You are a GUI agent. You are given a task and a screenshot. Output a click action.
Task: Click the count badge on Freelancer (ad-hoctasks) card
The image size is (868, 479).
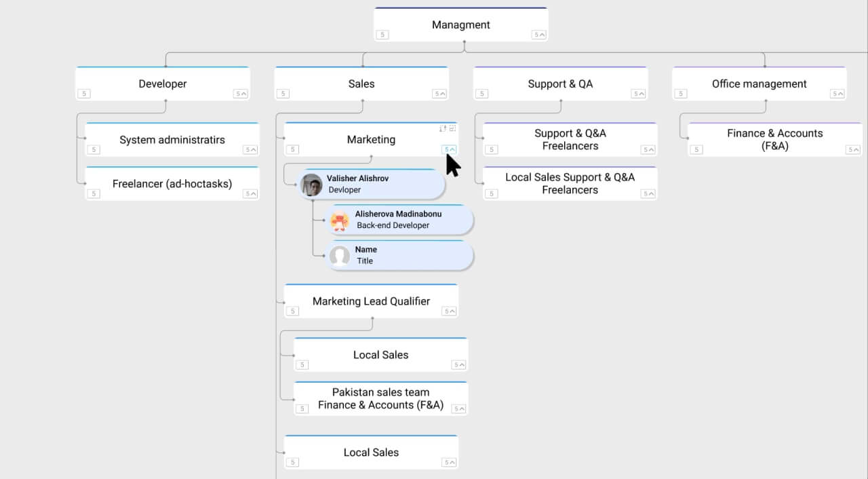[x=94, y=193]
